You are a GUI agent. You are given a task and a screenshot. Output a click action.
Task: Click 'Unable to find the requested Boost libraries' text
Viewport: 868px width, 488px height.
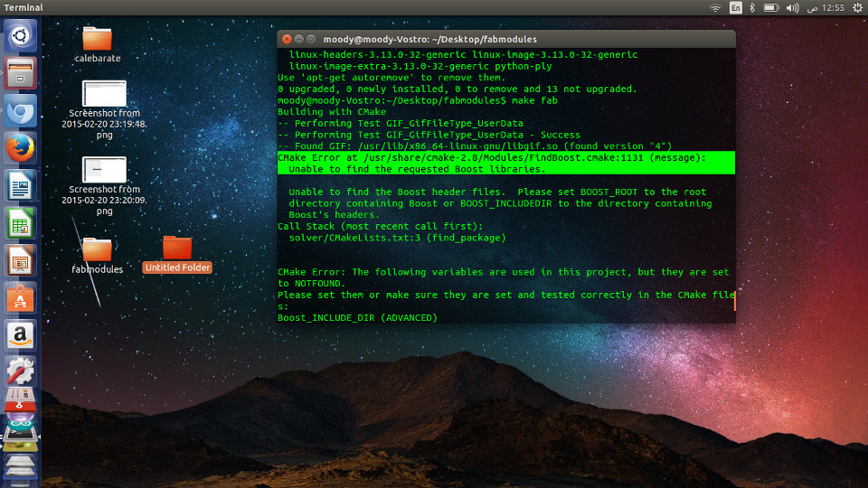[417, 169]
